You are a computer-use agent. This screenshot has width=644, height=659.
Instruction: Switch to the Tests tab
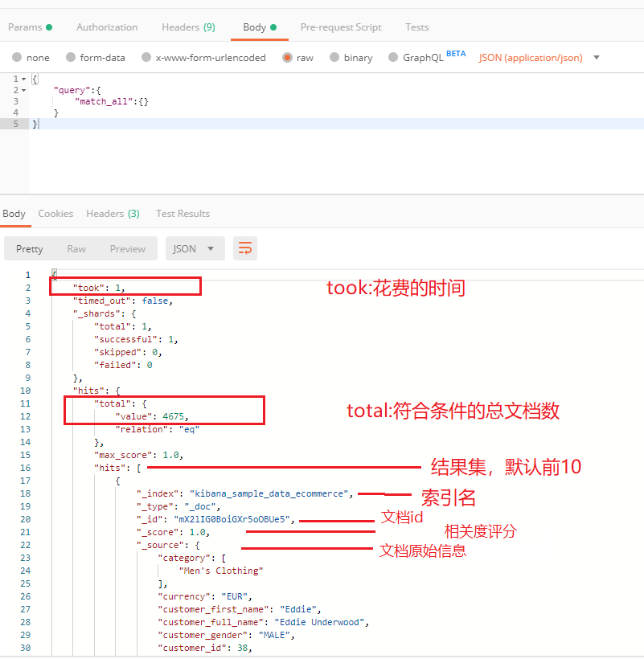point(417,27)
